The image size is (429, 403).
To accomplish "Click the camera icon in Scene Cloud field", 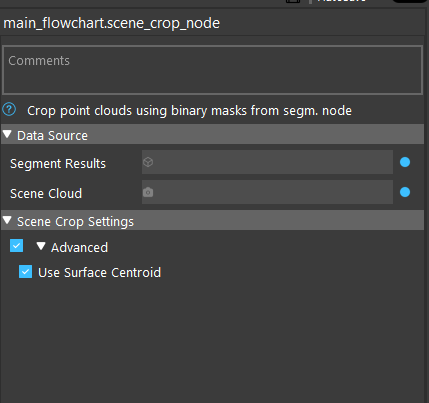I will (148, 192).
